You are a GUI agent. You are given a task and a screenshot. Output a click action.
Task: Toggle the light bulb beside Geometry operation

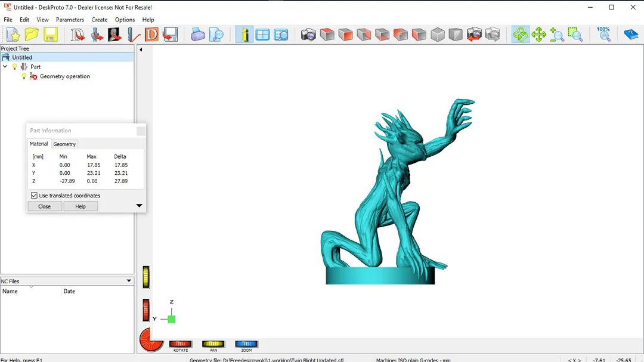tap(24, 76)
